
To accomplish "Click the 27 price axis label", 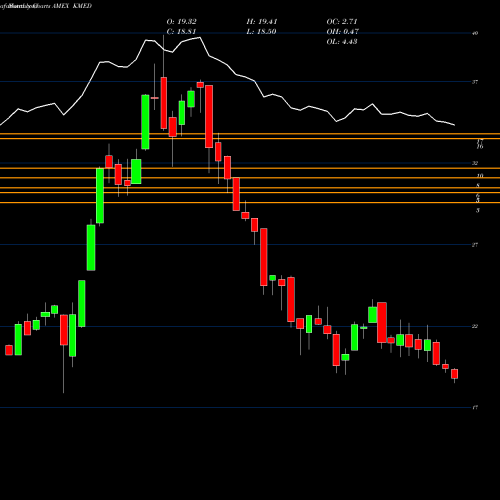I will tap(475, 245).
